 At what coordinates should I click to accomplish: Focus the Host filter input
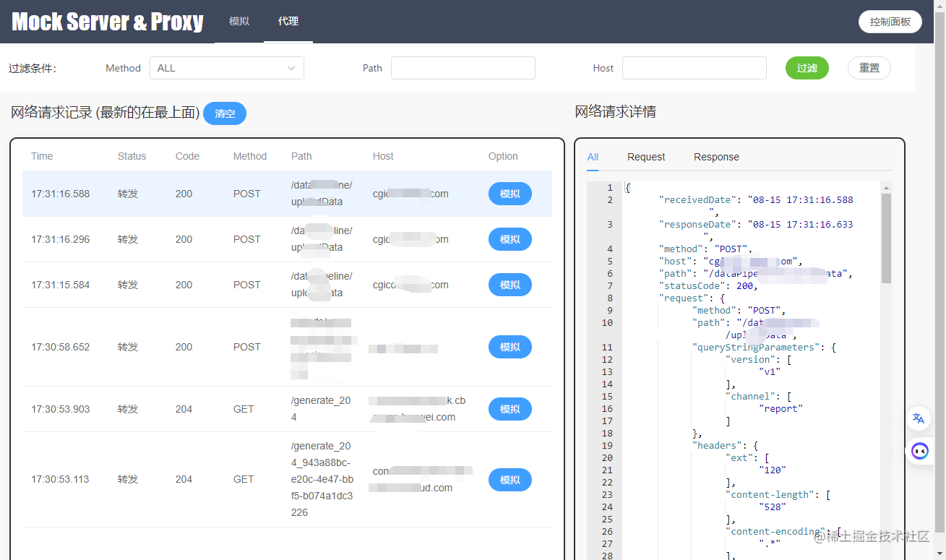tap(695, 68)
